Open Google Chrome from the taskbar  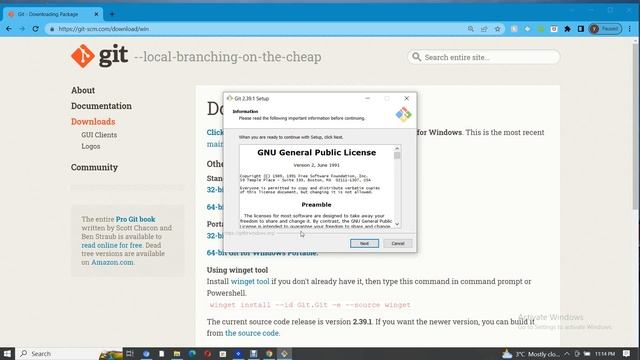pos(269,353)
